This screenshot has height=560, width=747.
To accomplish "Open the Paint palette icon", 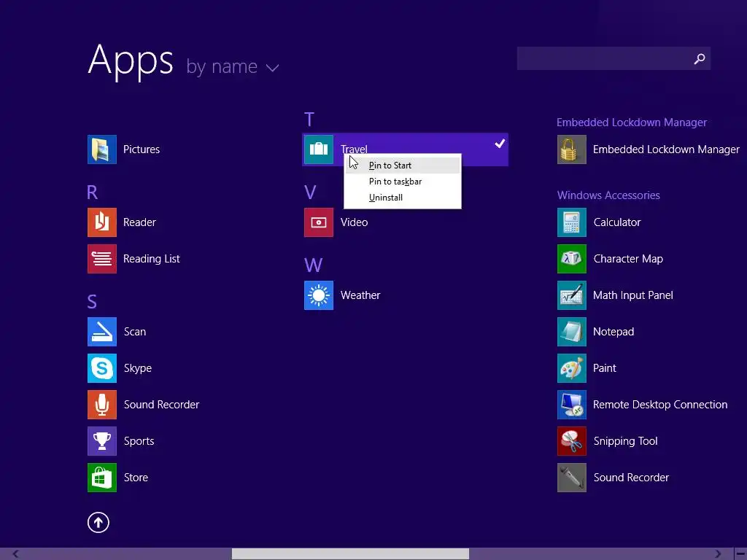I will click(x=572, y=368).
